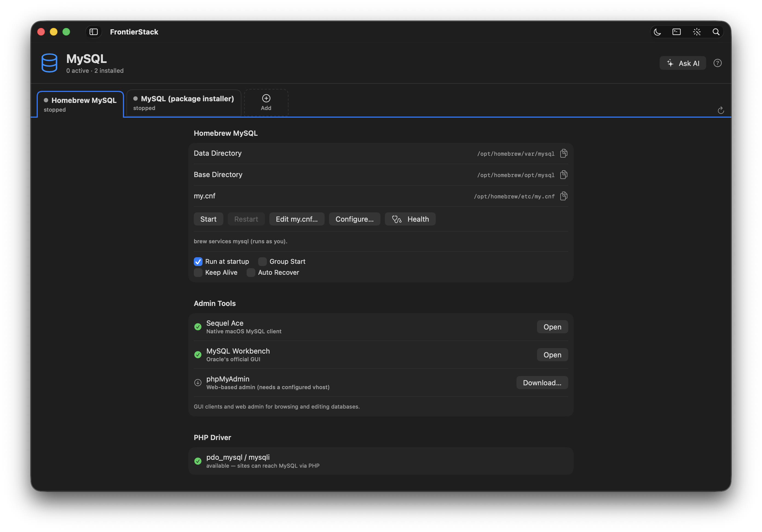Start the Homebrew MySQL service
This screenshot has width=762, height=532.
click(208, 219)
